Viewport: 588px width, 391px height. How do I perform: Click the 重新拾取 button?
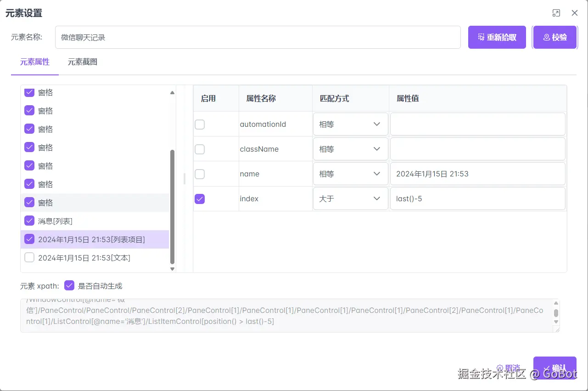[x=497, y=37]
